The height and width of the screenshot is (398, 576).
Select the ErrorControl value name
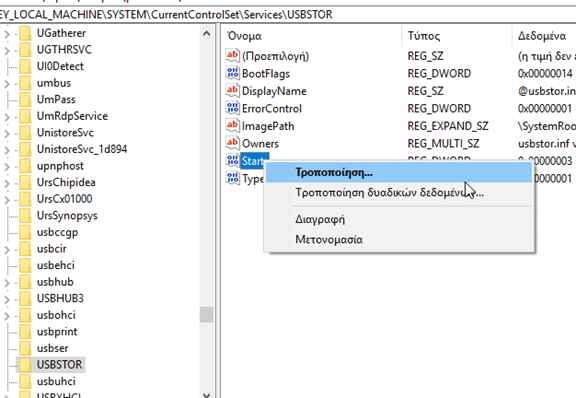[272, 109]
